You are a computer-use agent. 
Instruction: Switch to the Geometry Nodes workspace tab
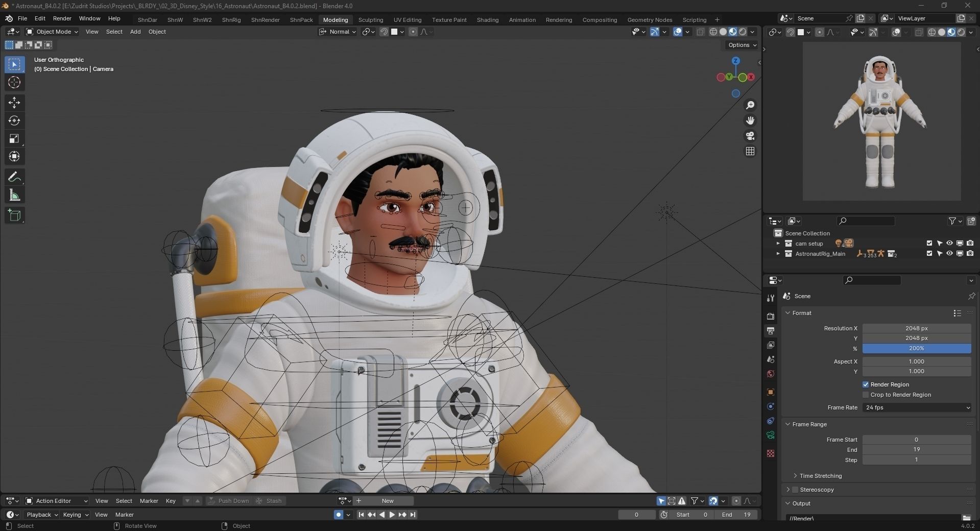point(650,20)
